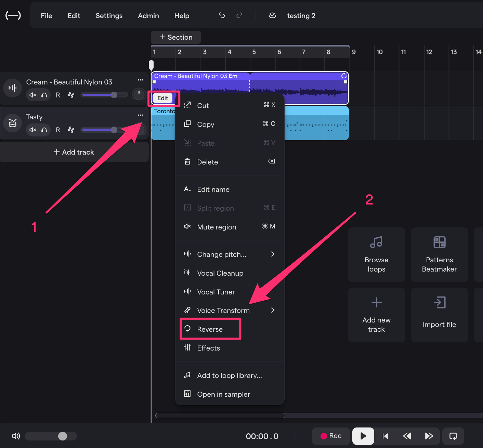Viewport: 483px width, 448px height.
Task: Click the Browse loops tile
Action: [376, 255]
